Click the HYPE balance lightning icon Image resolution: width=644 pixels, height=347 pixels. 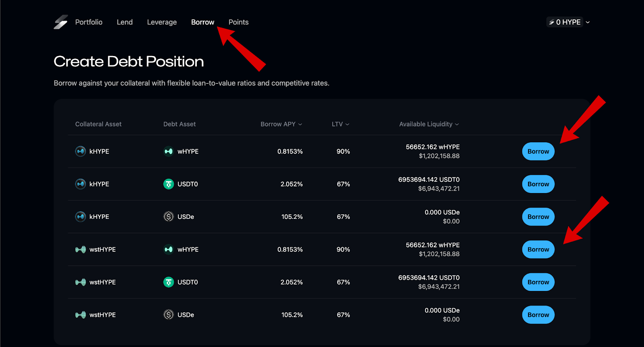click(x=551, y=22)
